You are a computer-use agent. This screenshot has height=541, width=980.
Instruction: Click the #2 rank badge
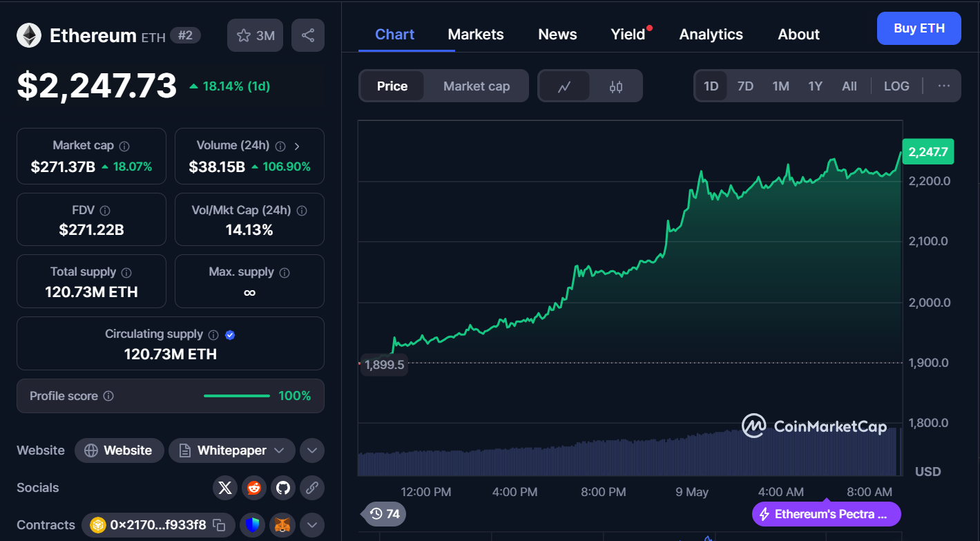point(185,35)
